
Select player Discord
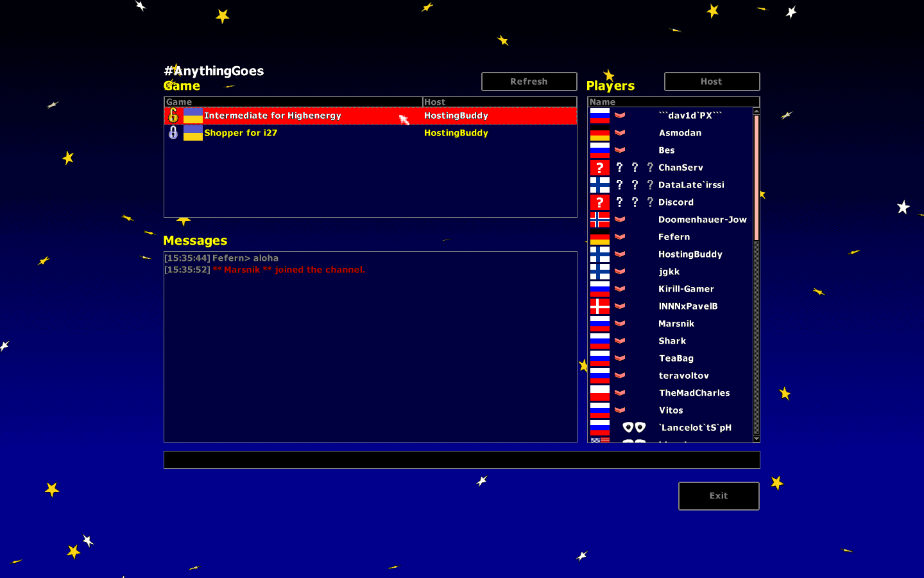coord(676,202)
